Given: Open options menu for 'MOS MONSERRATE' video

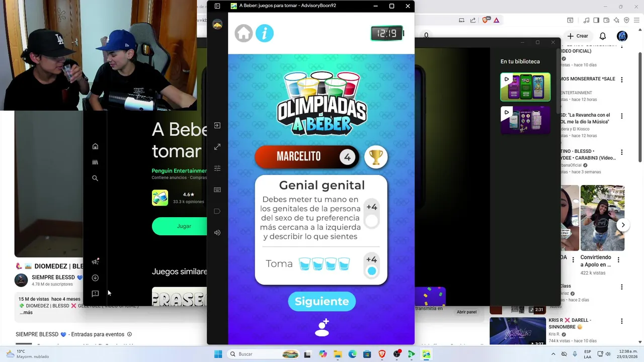Looking at the screenshot, I should 622,79.
